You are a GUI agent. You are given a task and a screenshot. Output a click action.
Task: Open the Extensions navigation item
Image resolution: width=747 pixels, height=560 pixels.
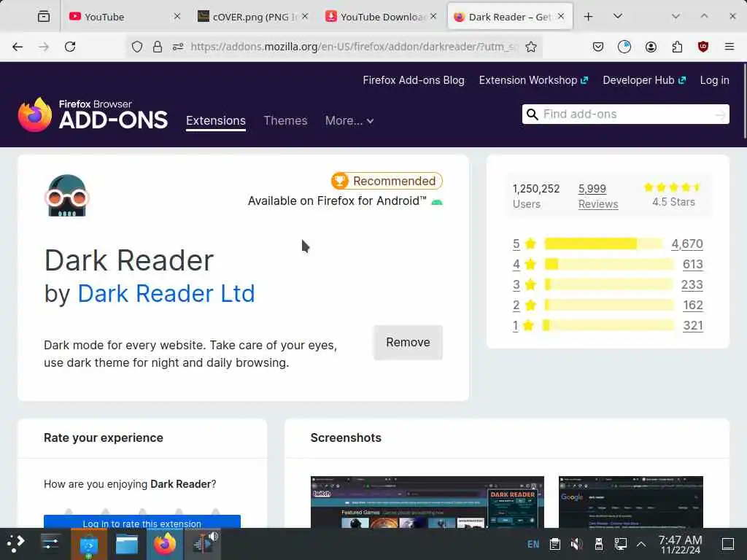(x=216, y=121)
